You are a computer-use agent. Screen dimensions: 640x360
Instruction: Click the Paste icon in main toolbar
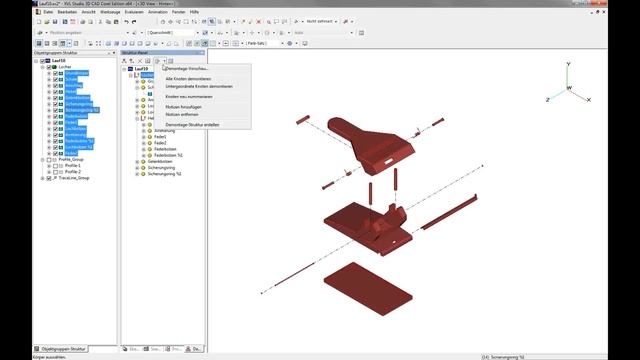pos(116,22)
